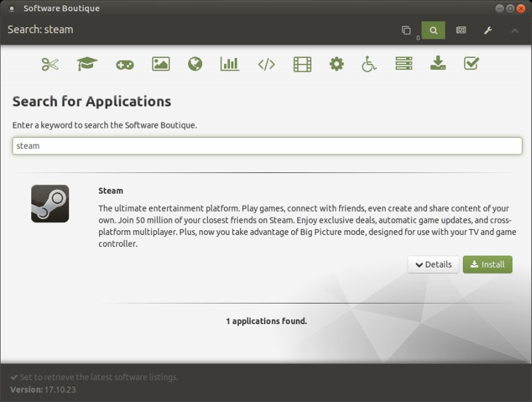The width and height of the screenshot is (532, 402).
Task: Select the green search button in header
Action: coord(434,30)
